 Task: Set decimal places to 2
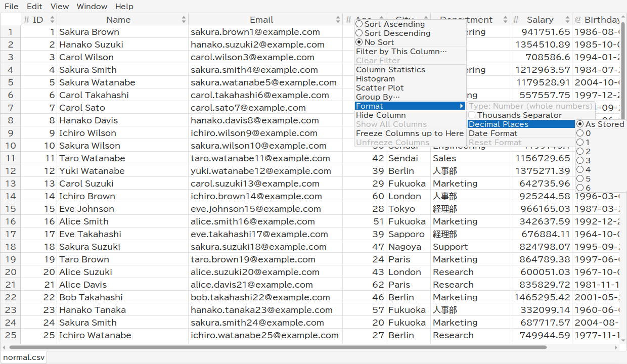pyautogui.click(x=580, y=152)
